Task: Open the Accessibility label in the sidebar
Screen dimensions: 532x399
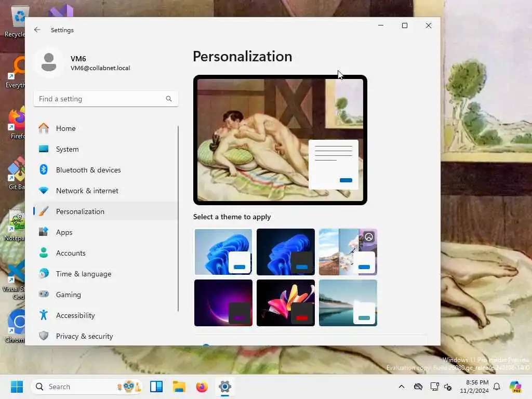Action: 75,315
